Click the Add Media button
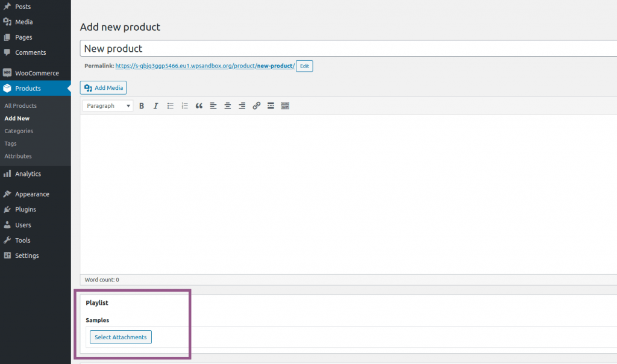Image resolution: width=617 pixels, height=364 pixels. tap(103, 88)
